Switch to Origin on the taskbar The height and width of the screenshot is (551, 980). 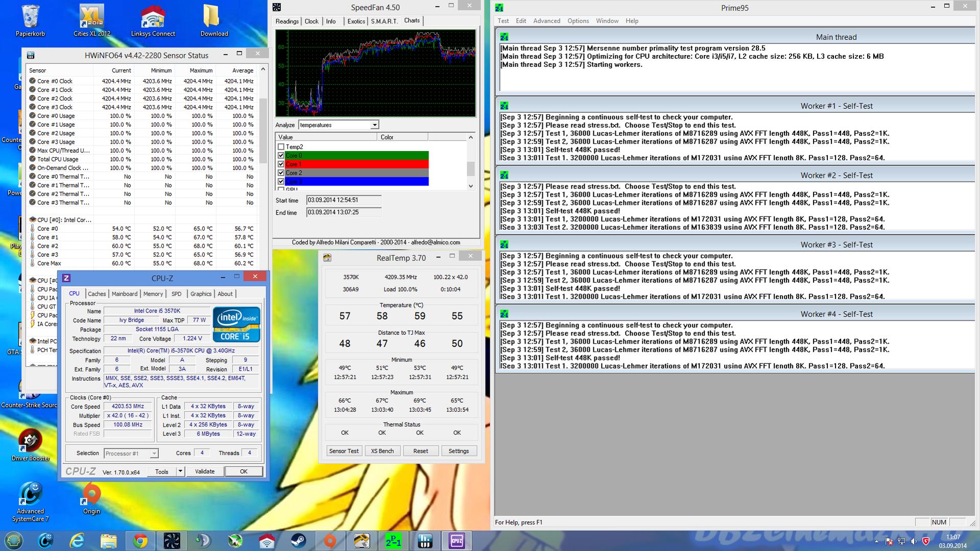(330, 541)
